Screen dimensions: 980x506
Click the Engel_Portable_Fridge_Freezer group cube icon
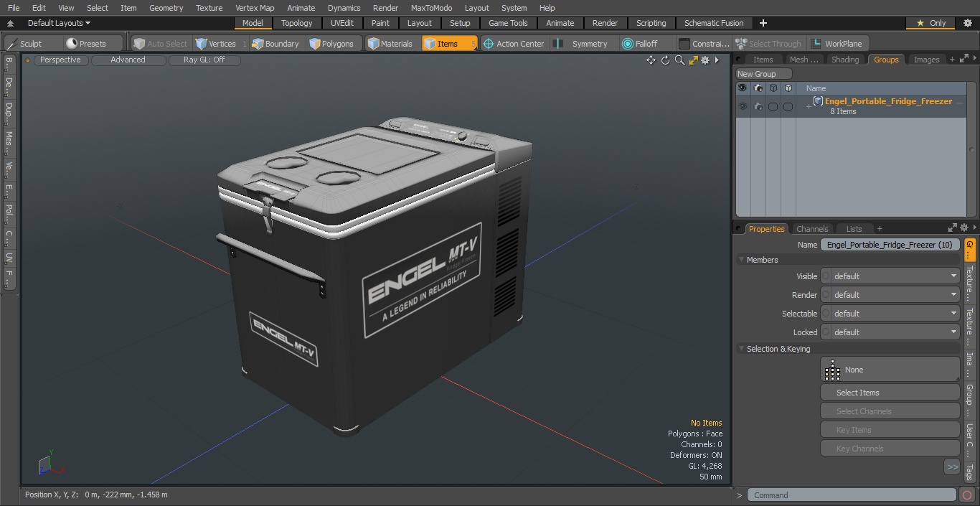pyautogui.click(x=818, y=101)
